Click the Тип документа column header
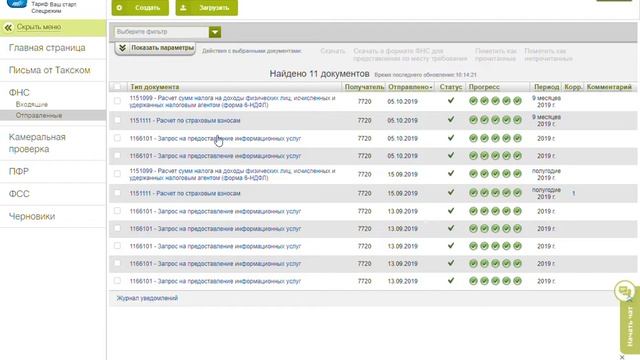 (x=154, y=87)
